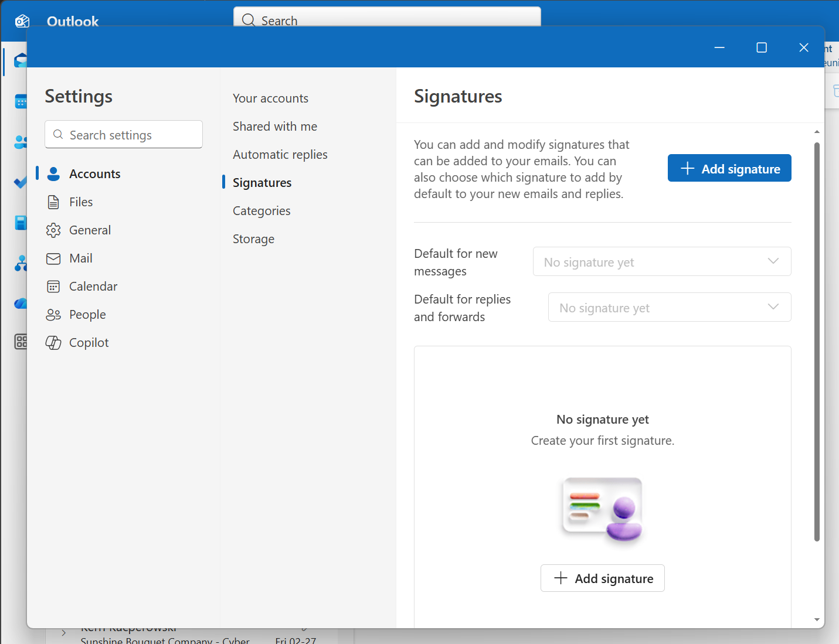Click the Outlook logo in the title bar

pyautogui.click(x=22, y=22)
